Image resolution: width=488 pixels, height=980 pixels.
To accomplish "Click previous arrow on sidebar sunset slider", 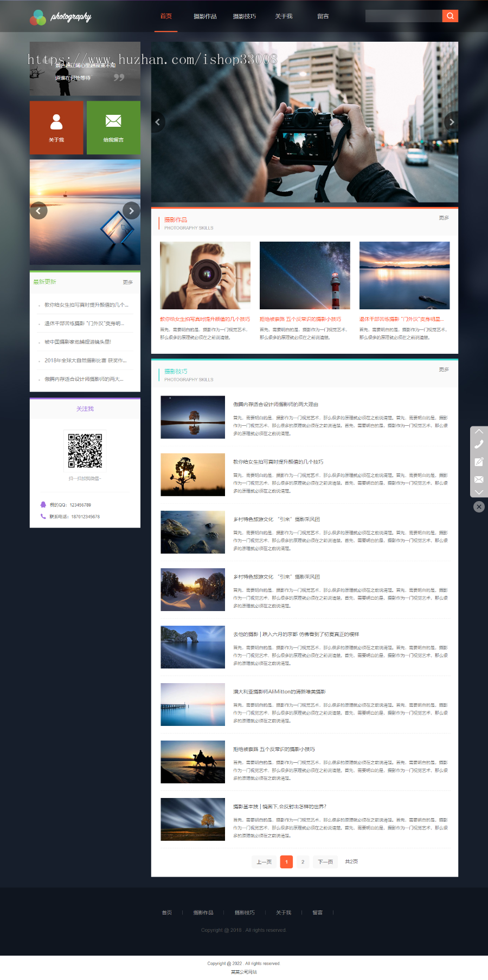I will click(x=38, y=210).
